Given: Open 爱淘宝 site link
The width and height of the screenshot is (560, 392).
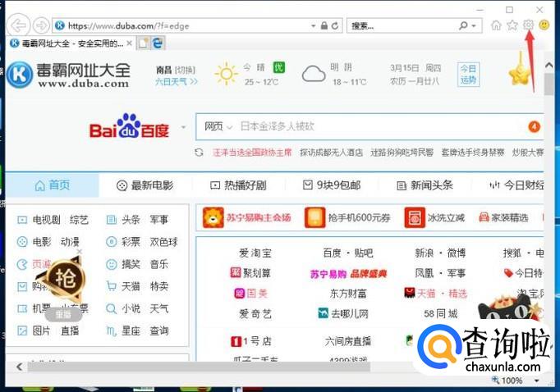Looking at the screenshot, I should (x=255, y=253).
